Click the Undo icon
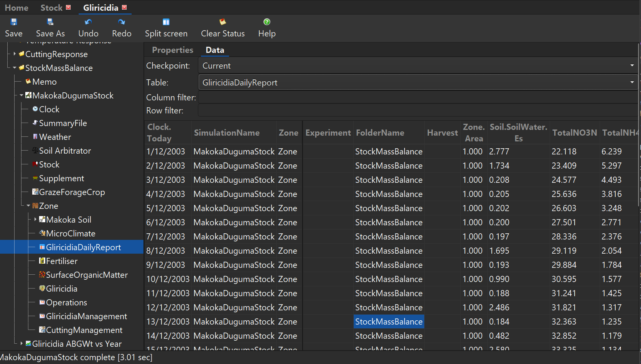Image resolution: width=641 pixels, height=364 pixels. click(x=88, y=22)
